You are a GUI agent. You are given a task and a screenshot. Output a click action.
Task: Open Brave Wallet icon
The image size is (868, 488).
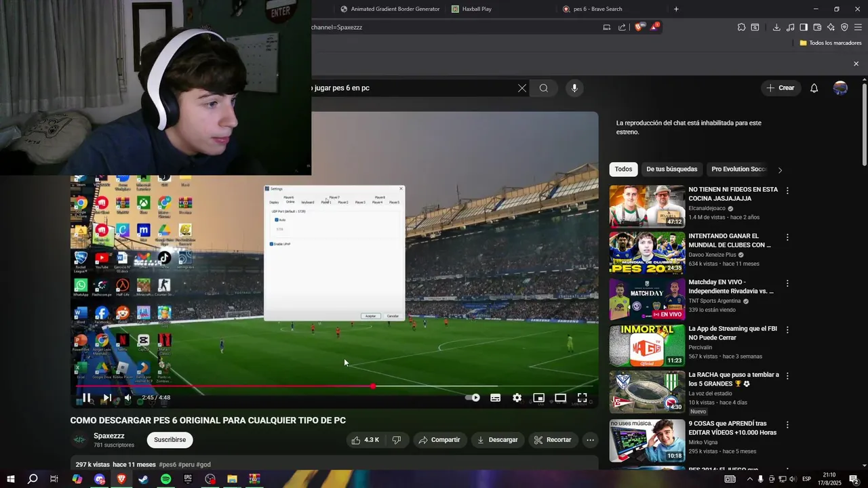817,27
